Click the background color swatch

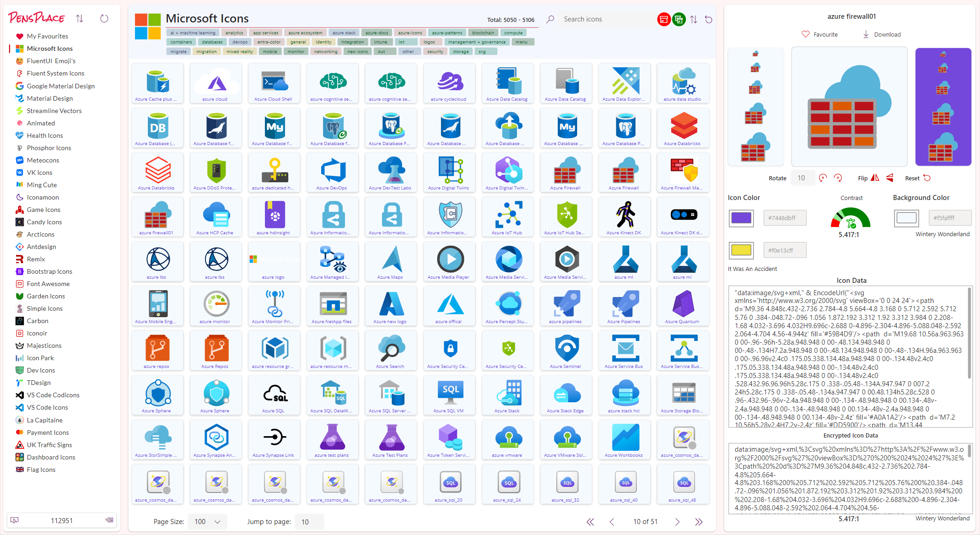pos(906,218)
